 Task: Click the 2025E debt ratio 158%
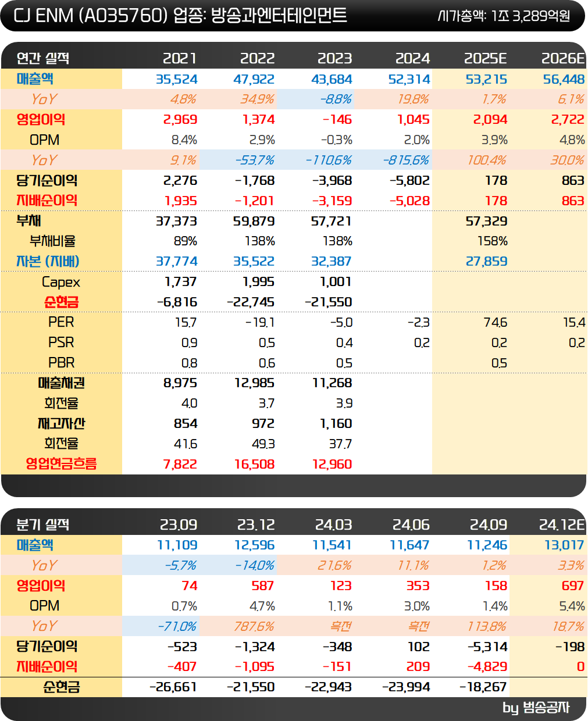coord(493,241)
